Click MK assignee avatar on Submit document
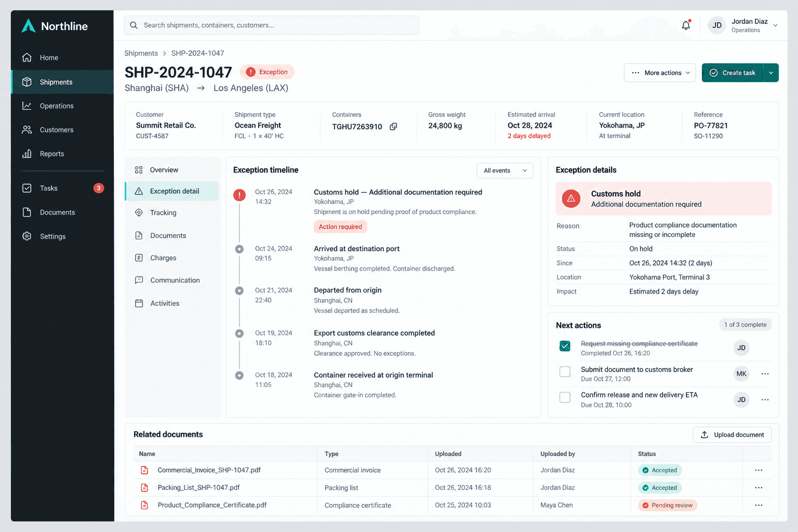This screenshot has height=532, width=798. 741,374
